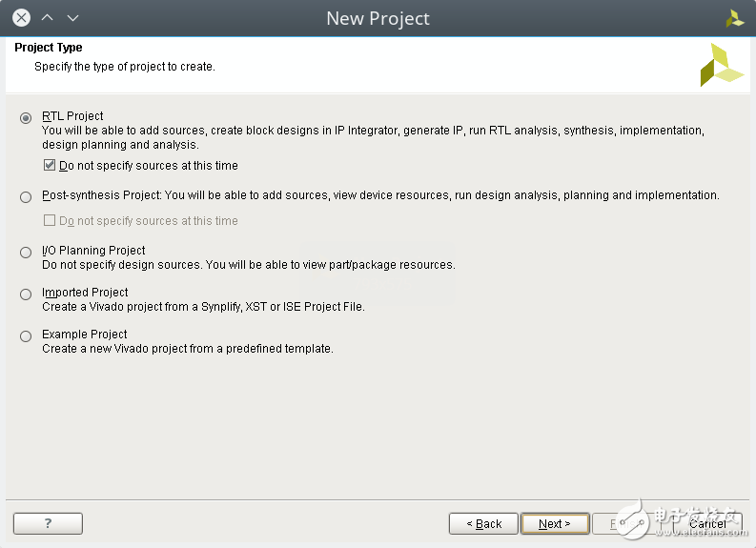Click the 'New Project' window title text
The image size is (756, 548).
click(378, 18)
